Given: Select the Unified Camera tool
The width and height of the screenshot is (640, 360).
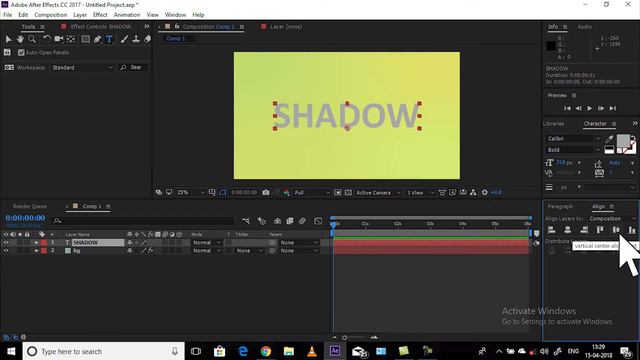Looking at the screenshot, I should (59, 39).
